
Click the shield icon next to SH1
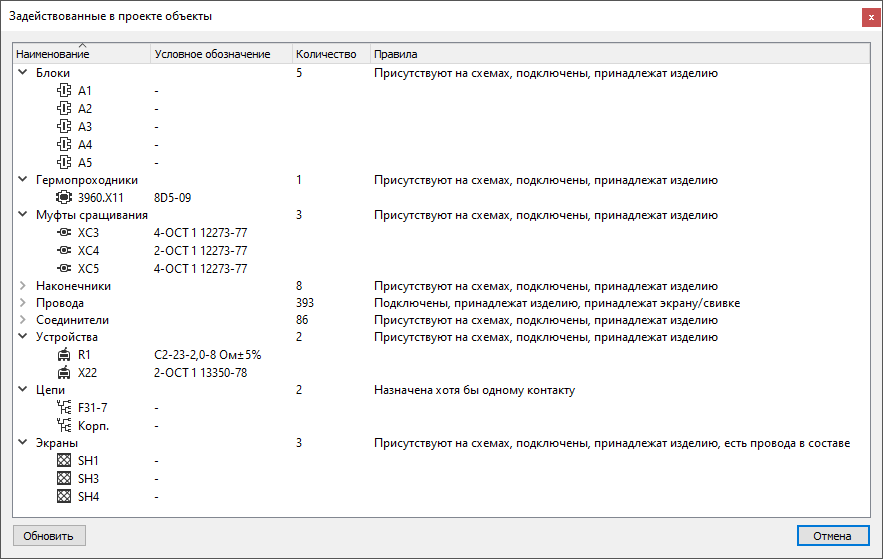[x=66, y=461]
